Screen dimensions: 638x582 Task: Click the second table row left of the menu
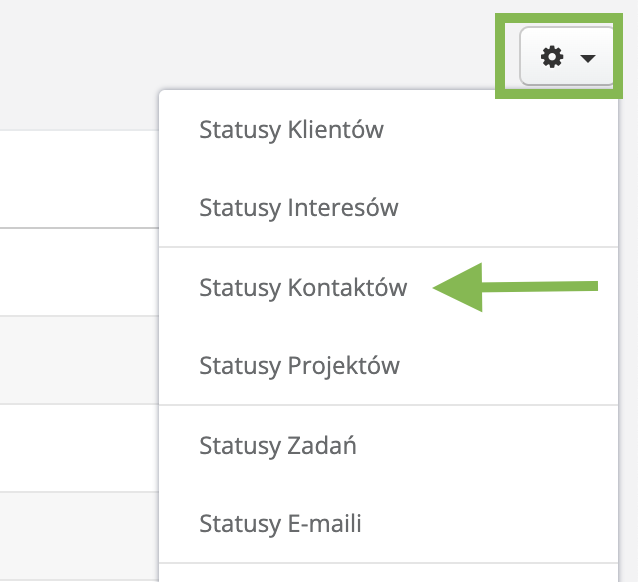(x=78, y=272)
